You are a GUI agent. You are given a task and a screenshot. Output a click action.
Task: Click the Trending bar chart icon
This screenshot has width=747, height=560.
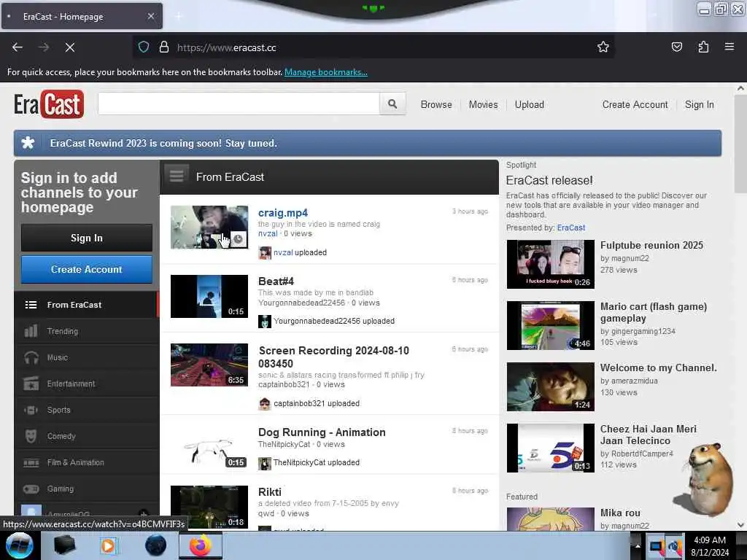[31, 331]
